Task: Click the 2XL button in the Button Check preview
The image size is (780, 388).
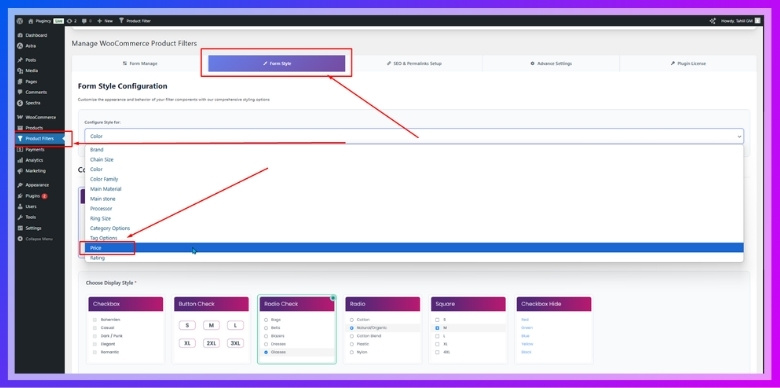Action: click(211, 343)
